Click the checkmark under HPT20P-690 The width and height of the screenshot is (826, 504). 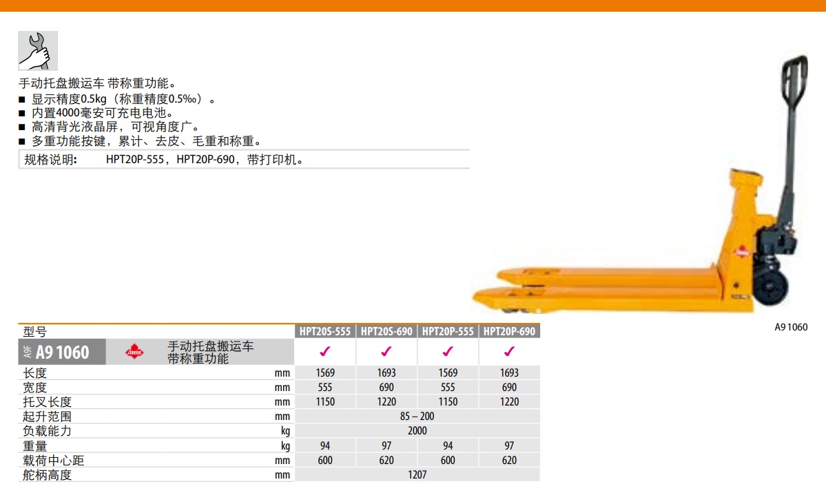tap(509, 352)
